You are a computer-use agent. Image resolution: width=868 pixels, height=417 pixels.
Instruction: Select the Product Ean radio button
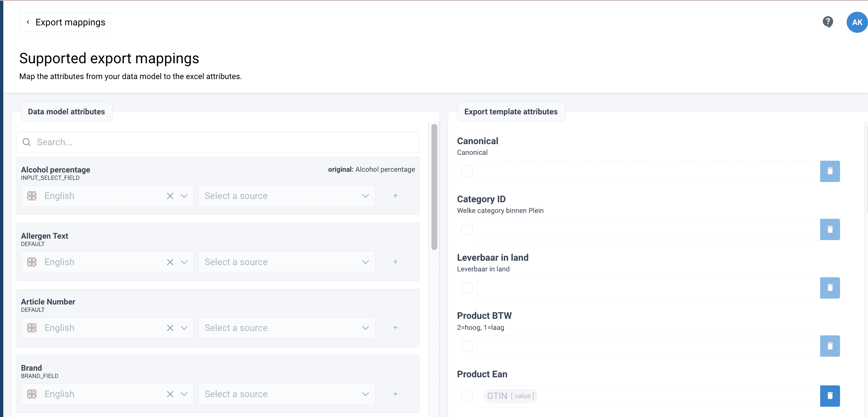click(x=467, y=396)
